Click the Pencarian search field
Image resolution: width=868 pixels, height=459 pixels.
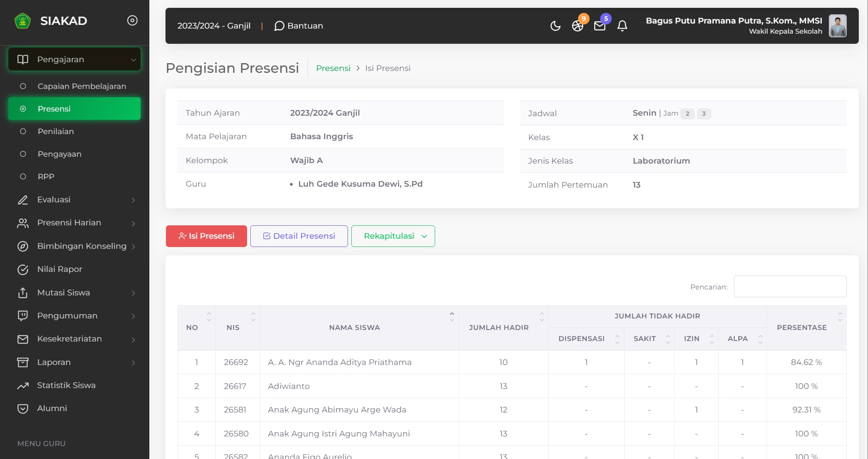coord(790,287)
